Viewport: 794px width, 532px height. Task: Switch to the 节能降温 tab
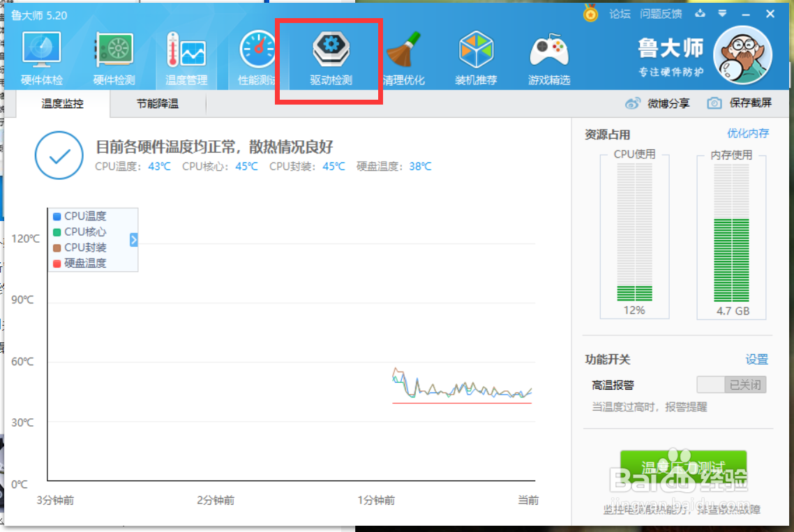click(x=158, y=103)
